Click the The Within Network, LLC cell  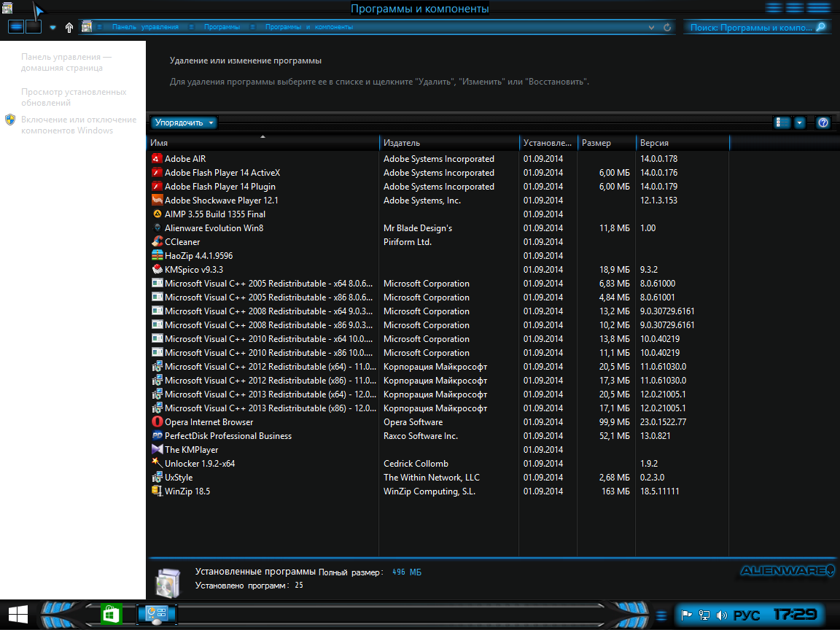click(431, 478)
